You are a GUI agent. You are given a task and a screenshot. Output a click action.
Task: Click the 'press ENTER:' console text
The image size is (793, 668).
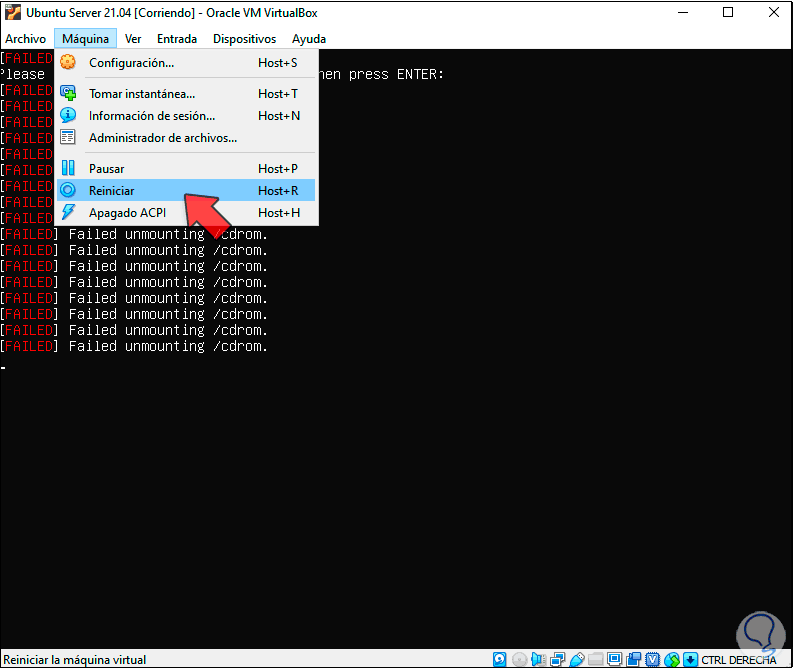tap(396, 74)
